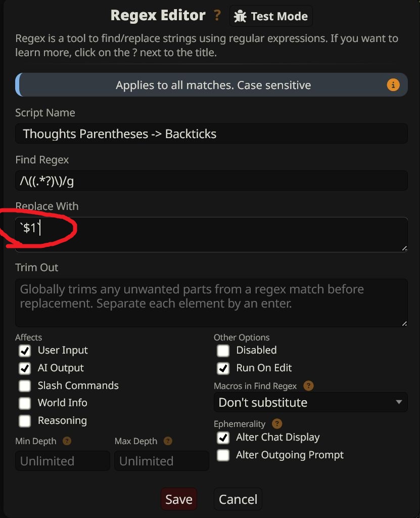The height and width of the screenshot is (518, 420).
Task: Click the help question mark beside the Regex Editor title
Action: 217,16
